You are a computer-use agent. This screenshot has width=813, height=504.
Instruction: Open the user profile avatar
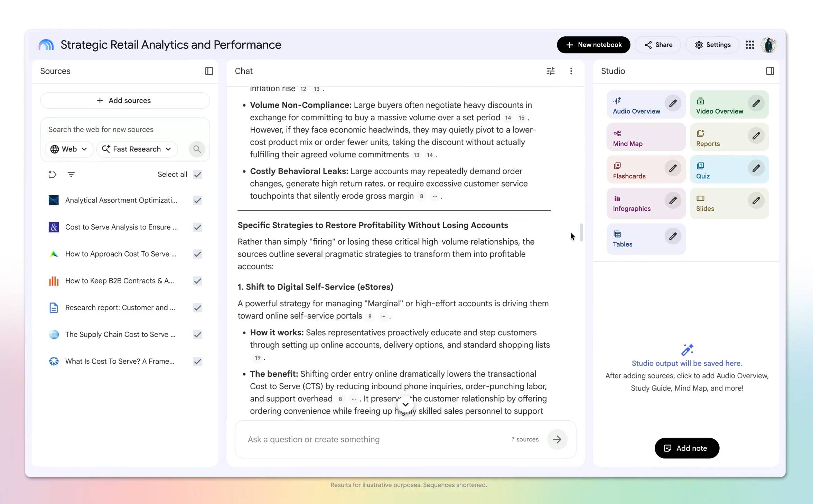tap(769, 45)
